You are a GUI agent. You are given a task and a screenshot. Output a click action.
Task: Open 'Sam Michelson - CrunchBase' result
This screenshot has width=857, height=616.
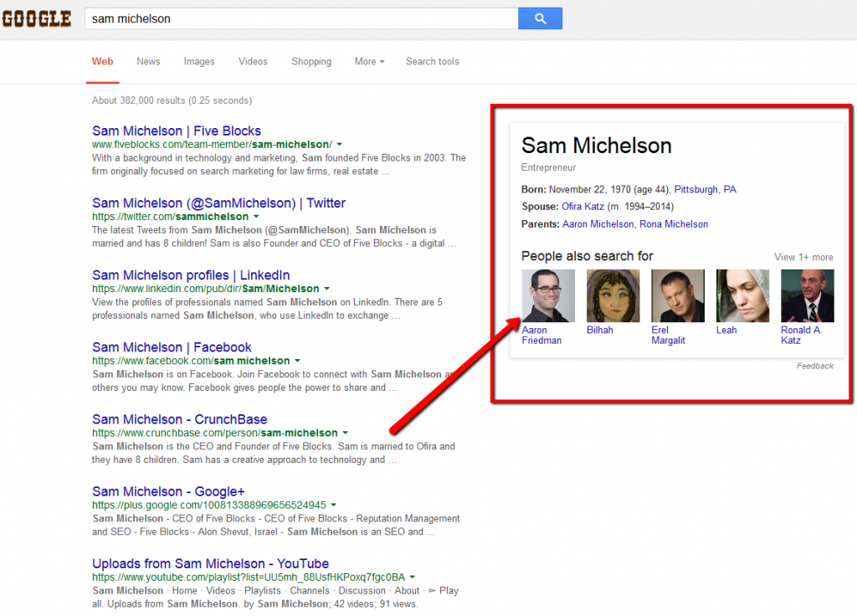[x=179, y=420]
